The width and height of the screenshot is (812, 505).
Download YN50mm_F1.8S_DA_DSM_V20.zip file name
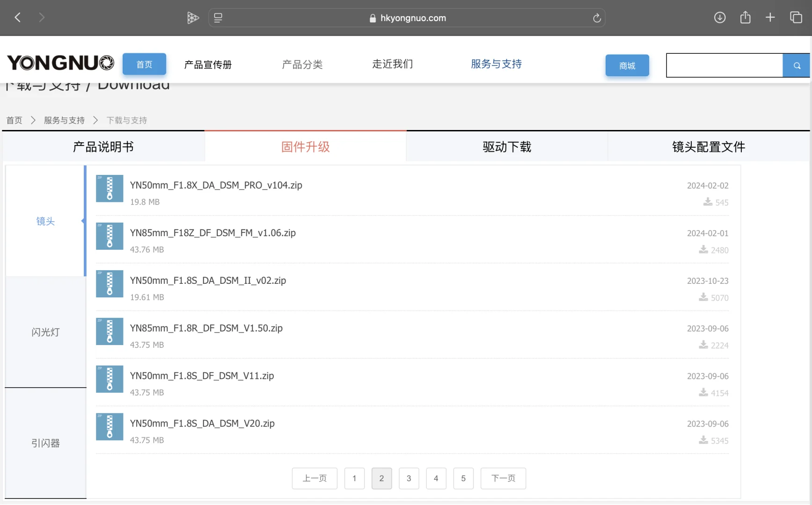(203, 424)
